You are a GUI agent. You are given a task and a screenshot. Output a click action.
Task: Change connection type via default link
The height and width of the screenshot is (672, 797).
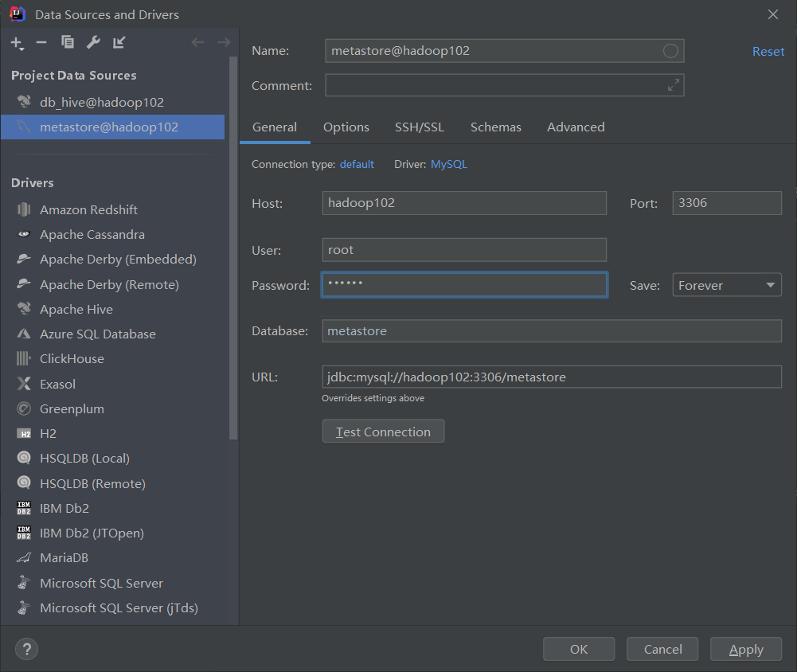coord(357,164)
